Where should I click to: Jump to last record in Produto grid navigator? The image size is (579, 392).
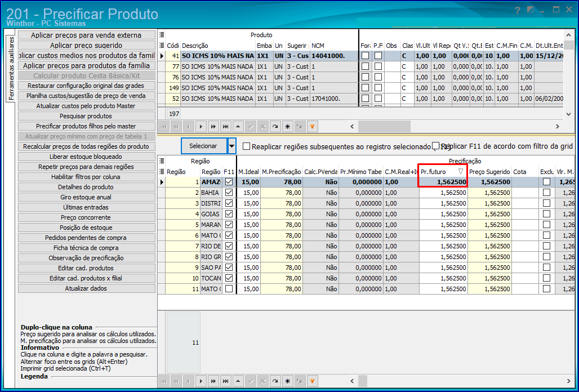point(226,127)
